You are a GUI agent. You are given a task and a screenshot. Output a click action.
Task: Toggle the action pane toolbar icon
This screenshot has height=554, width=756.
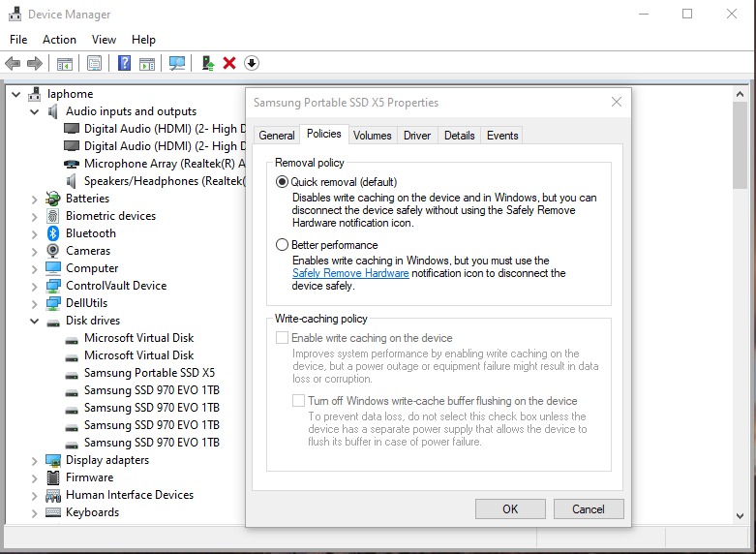(x=147, y=63)
